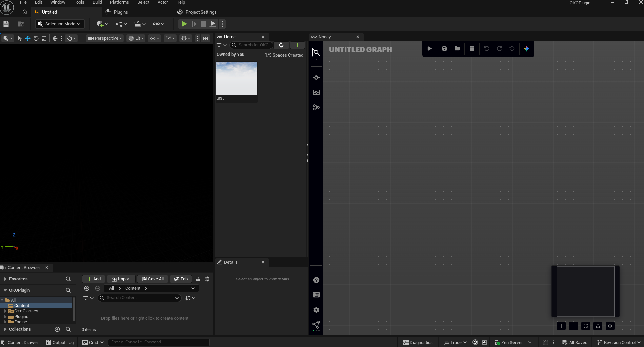Open the Selection Mode dropdown
This screenshot has width=644, height=347.
(x=60, y=24)
